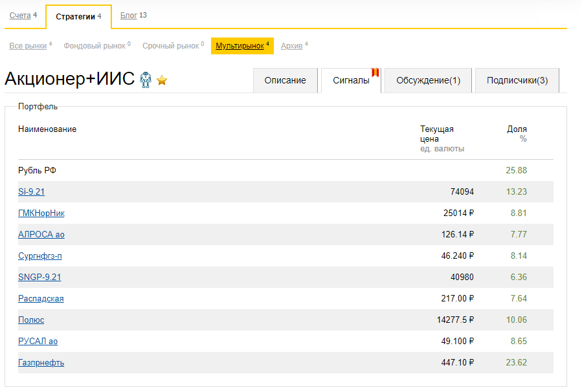This screenshot has width=582, height=392.
Task: Click the price 14277.5 ₽
Action: pyautogui.click(x=455, y=320)
